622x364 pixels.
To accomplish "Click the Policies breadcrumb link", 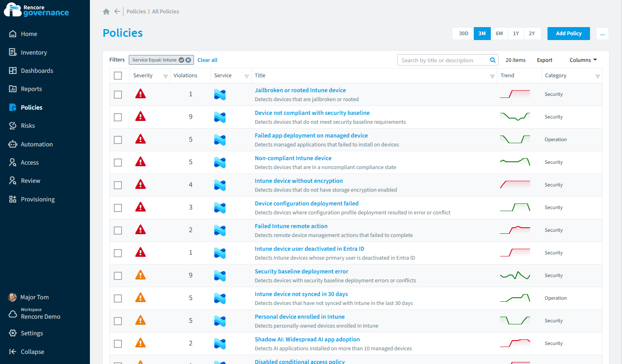I will (136, 11).
